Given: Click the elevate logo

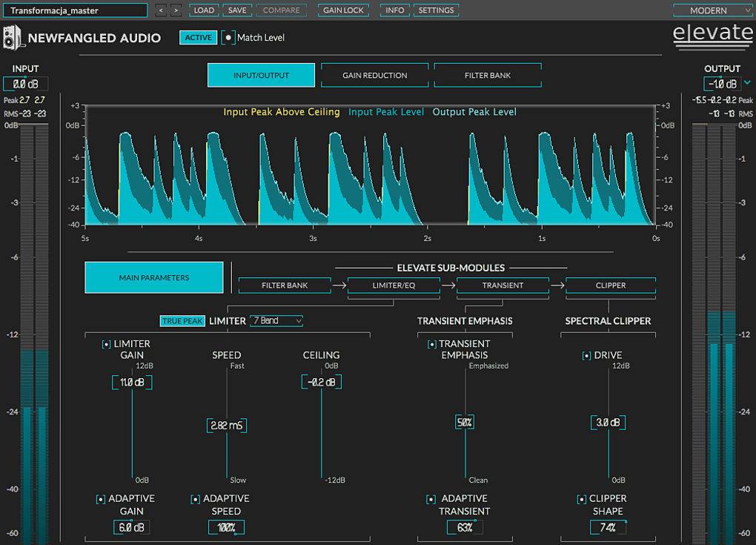Looking at the screenshot, I should [712, 36].
